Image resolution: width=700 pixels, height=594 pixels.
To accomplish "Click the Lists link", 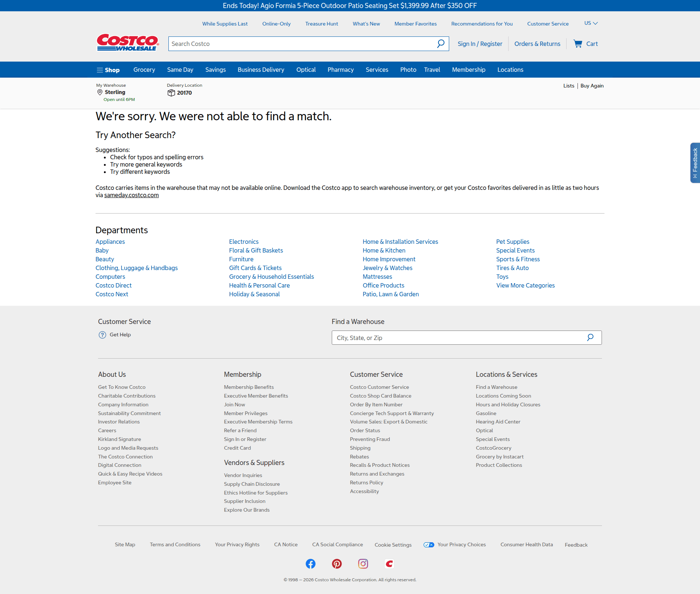I will tap(569, 86).
